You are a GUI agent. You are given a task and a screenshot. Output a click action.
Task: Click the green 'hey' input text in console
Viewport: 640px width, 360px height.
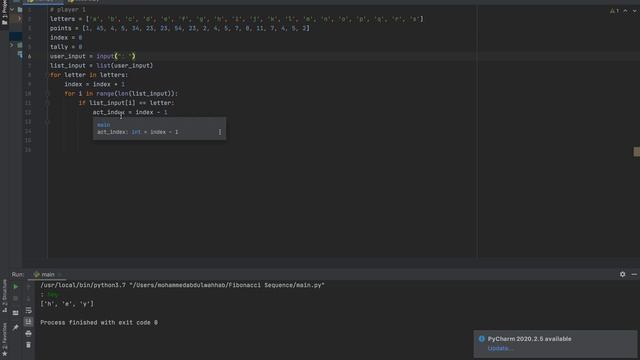[53, 294]
